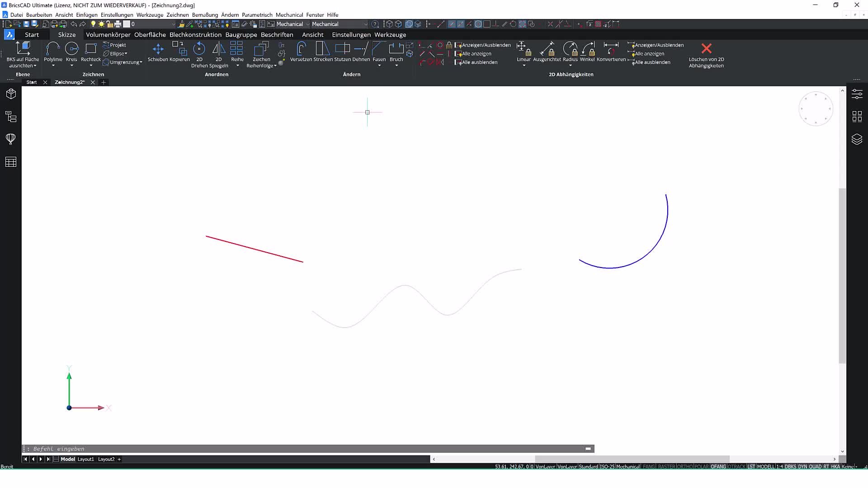Screen dimensions: 868x488
Task: Click the Versetzen offset tool
Action: (301, 51)
